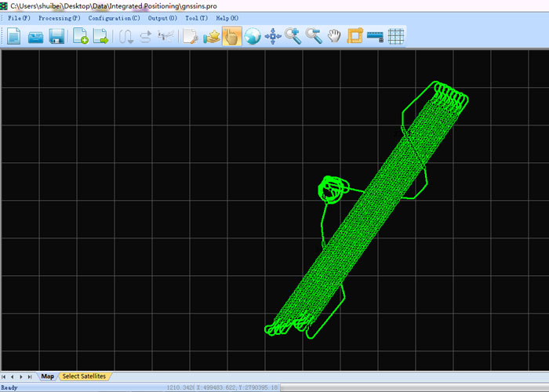The image size is (549, 392).
Task: Click the Save floppy disk icon
Action: pyautogui.click(x=56, y=36)
